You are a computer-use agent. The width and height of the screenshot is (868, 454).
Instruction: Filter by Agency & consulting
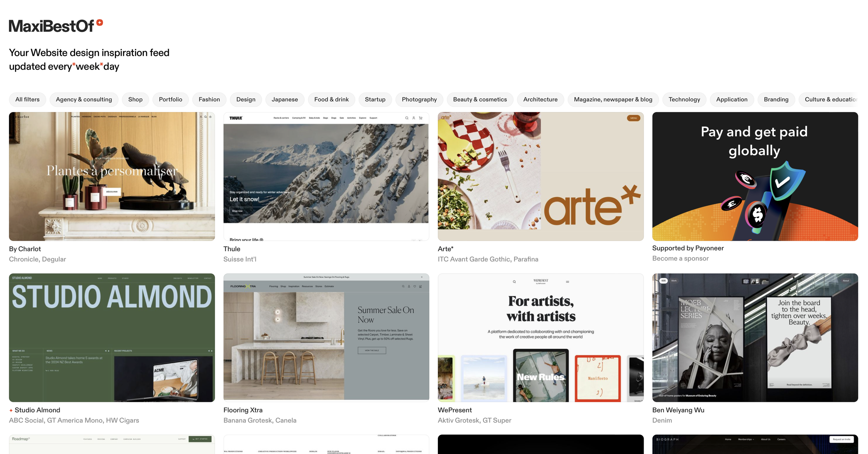tap(84, 99)
